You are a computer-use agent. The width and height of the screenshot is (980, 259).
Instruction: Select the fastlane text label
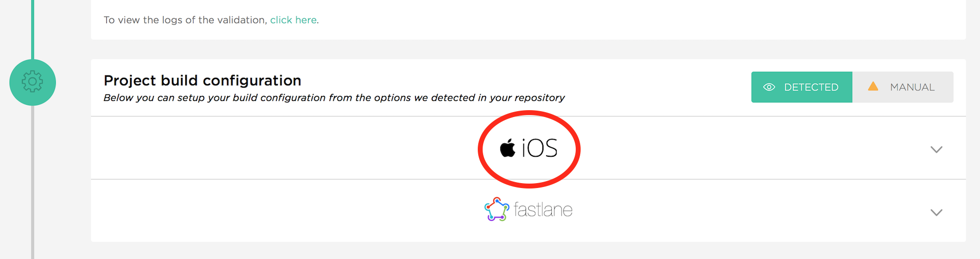click(x=543, y=210)
